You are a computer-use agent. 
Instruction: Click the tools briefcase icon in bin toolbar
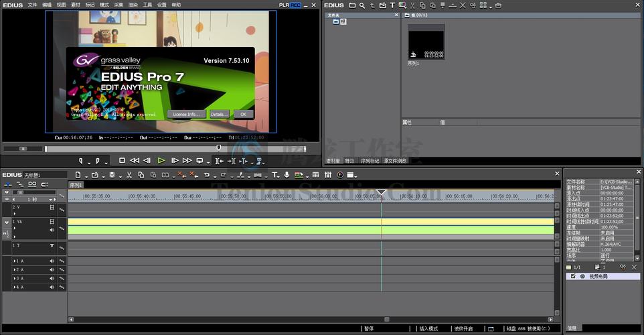pyautogui.click(x=498, y=5)
